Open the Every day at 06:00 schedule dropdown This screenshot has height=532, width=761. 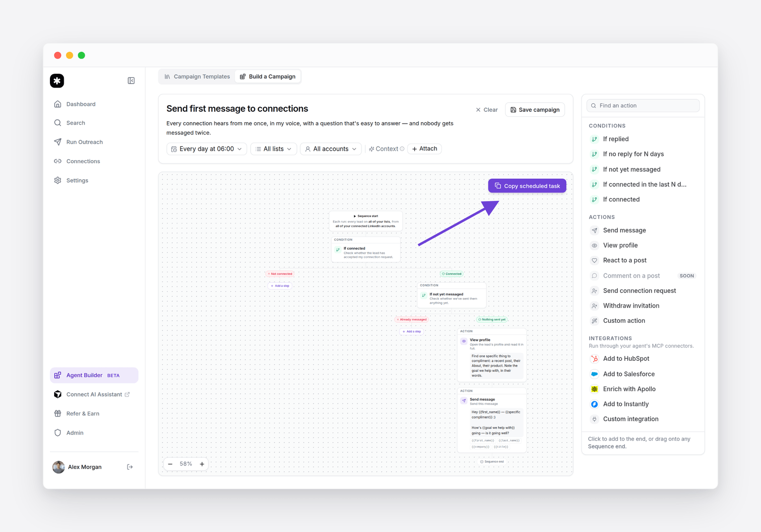click(x=206, y=149)
